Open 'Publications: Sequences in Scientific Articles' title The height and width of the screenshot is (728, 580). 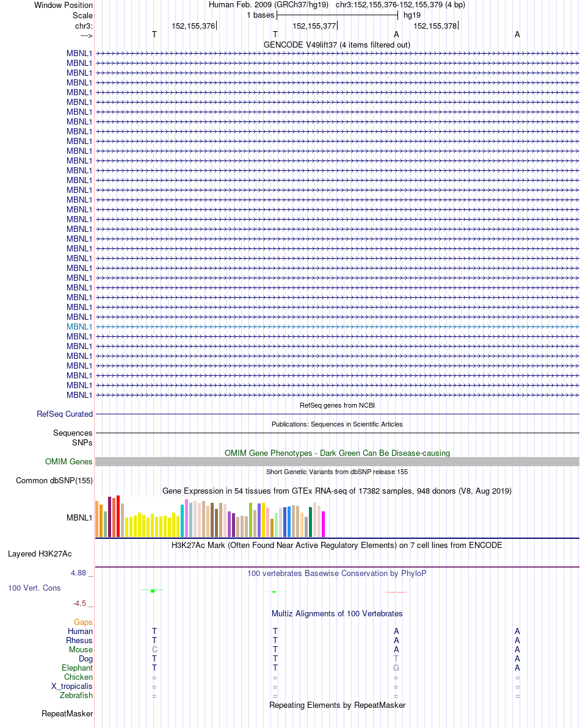(x=337, y=424)
